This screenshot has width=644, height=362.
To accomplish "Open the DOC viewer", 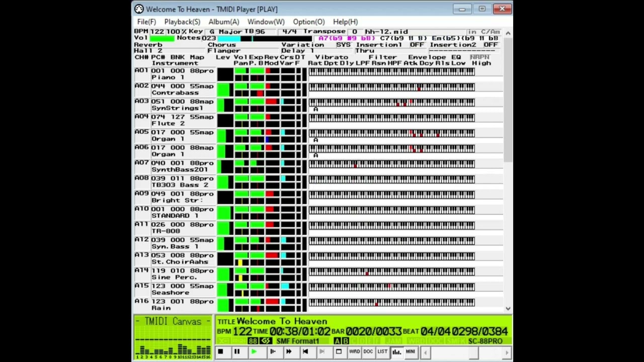I will pyautogui.click(x=368, y=352).
